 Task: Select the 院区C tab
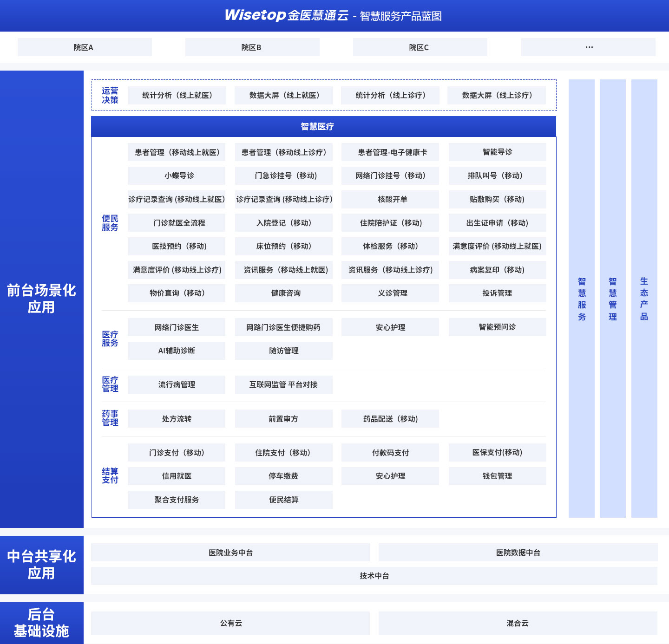tap(420, 47)
